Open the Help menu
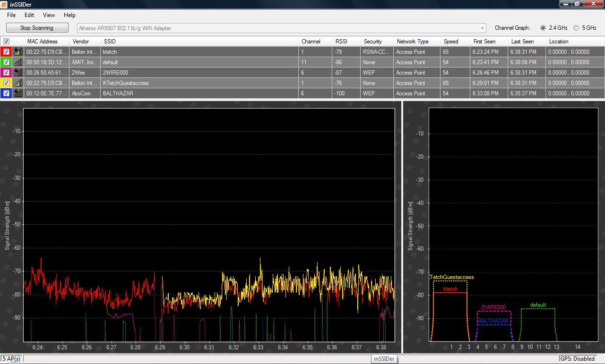The width and height of the screenshot is (605, 364). pyautogui.click(x=69, y=15)
